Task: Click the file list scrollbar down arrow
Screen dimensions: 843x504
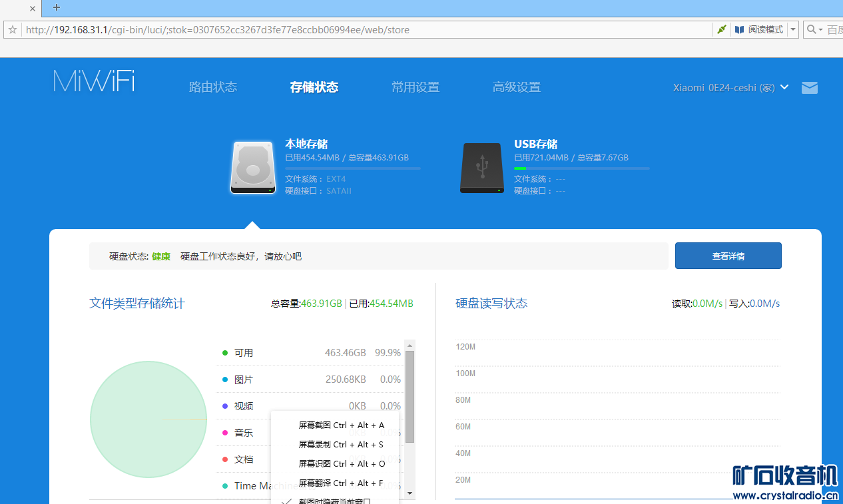Action: [x=410, y=493]
